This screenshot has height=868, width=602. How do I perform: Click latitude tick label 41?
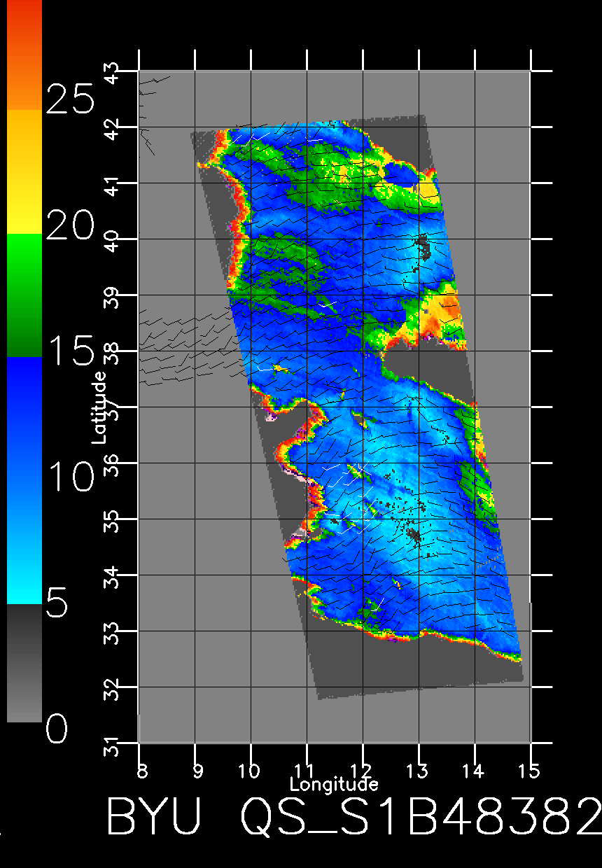point(112,185)
